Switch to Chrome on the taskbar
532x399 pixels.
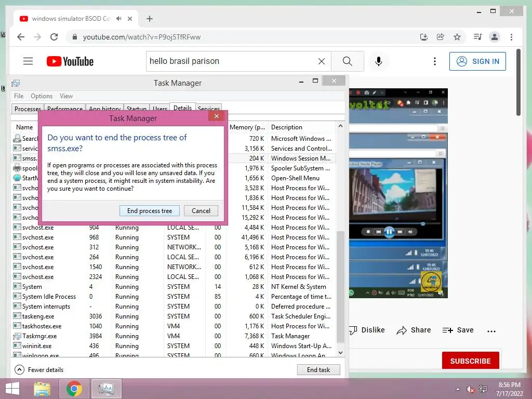pos(74,389)
